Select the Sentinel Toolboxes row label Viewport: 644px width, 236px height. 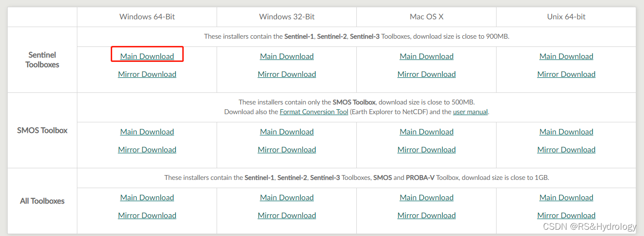(x=42, y=59)
